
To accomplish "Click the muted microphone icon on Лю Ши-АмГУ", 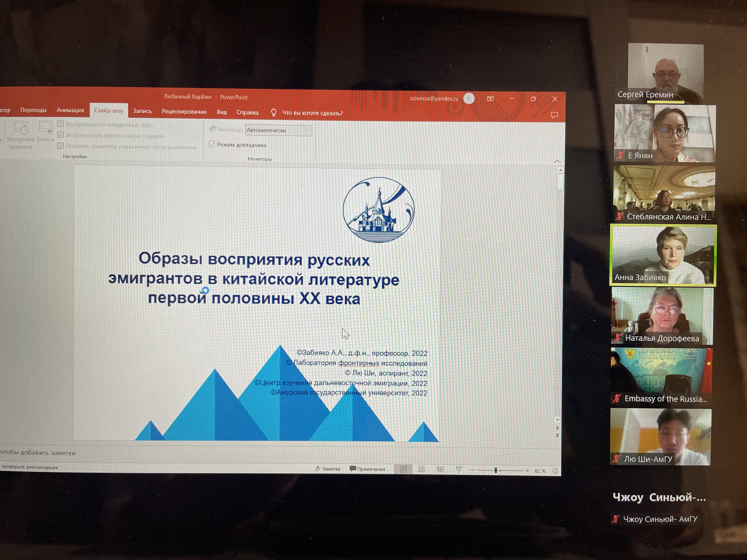I will 617,459.
